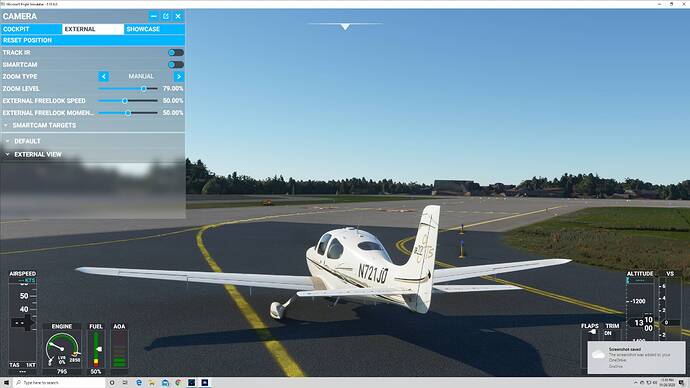The height and width of the screenshot is (388, 690).
Task: Pop out the Camera panel to a window
Action: coord(166,16)
